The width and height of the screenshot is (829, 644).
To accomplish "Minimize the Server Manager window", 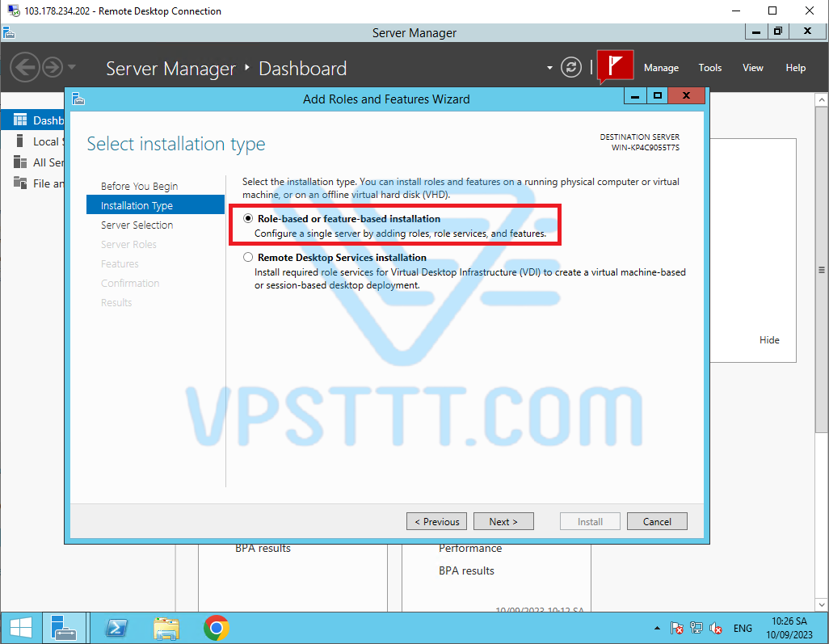I will (x=756, y=32).
